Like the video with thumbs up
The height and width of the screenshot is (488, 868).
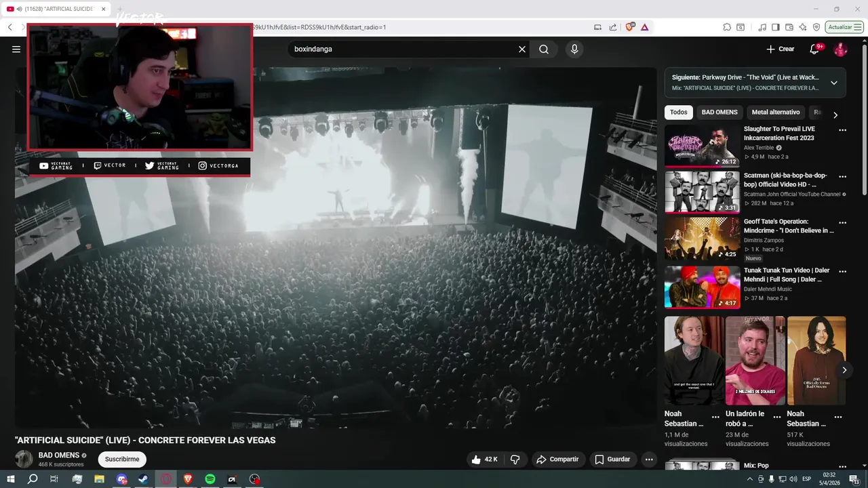point(484,460)
